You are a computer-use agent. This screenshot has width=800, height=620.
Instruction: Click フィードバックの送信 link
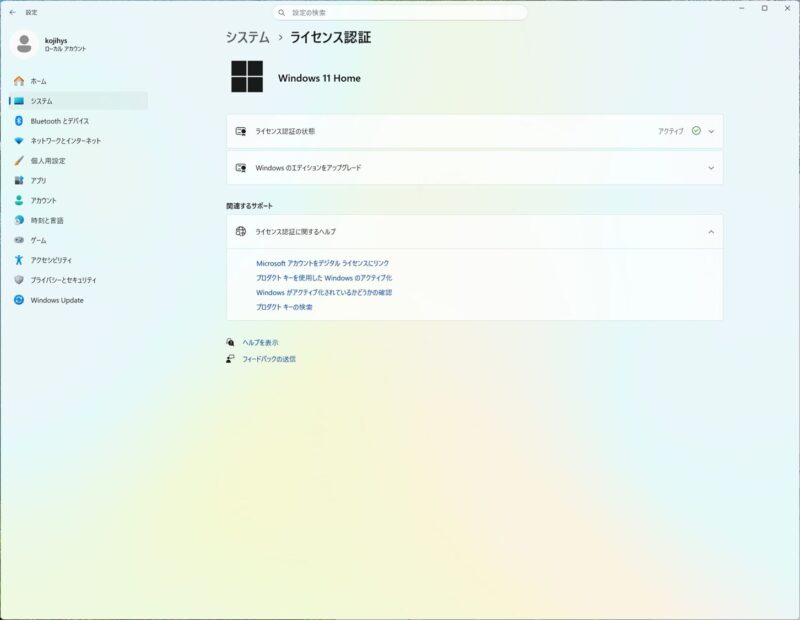pos(269,359)
